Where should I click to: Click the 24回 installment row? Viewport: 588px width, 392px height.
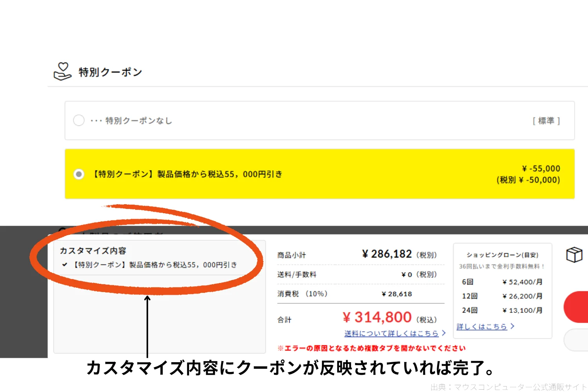(x=502, y=310)
